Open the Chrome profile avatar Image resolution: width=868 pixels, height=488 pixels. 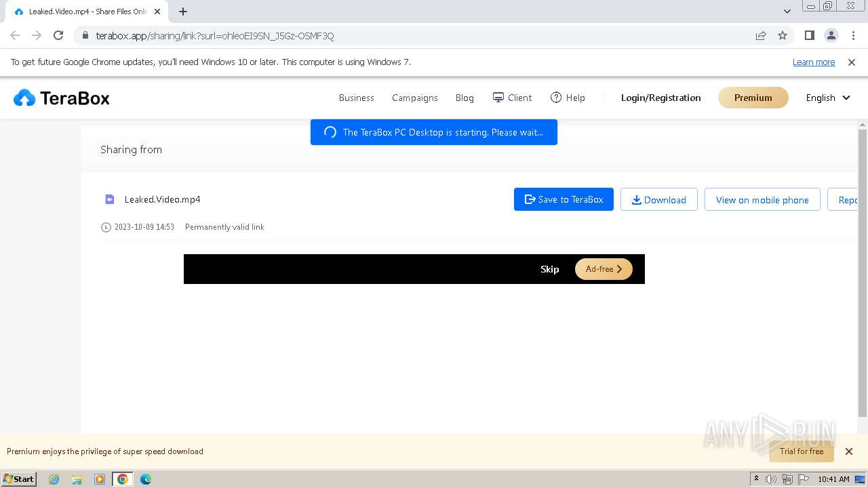[831, 36]
